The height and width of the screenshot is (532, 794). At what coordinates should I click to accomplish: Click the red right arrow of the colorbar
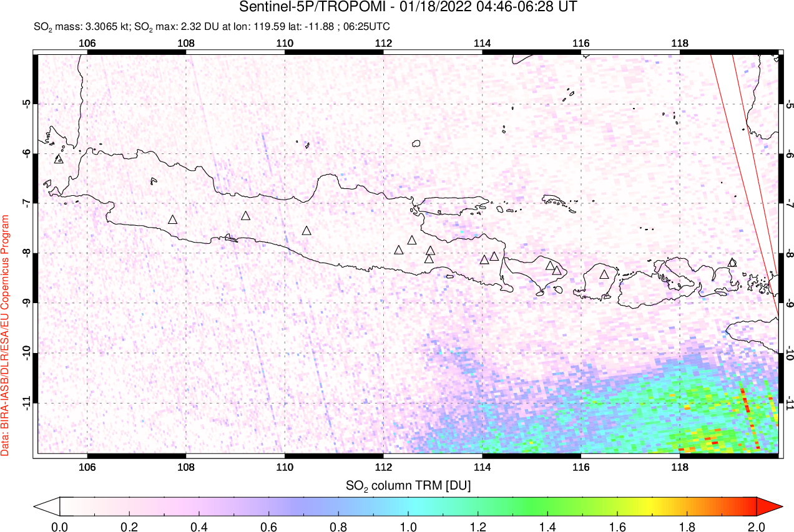tap(769, 506)
